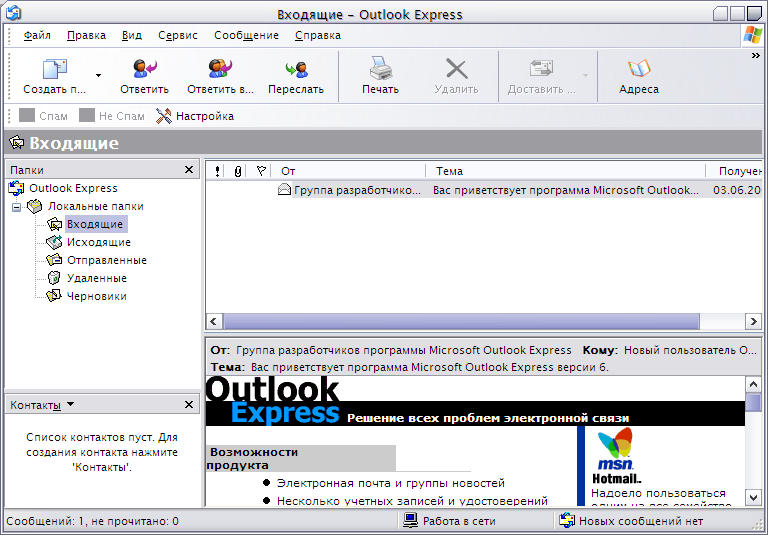768x535 pixels.
Task: Select the Исходящие folder
Action: click(x=99, y=242)
